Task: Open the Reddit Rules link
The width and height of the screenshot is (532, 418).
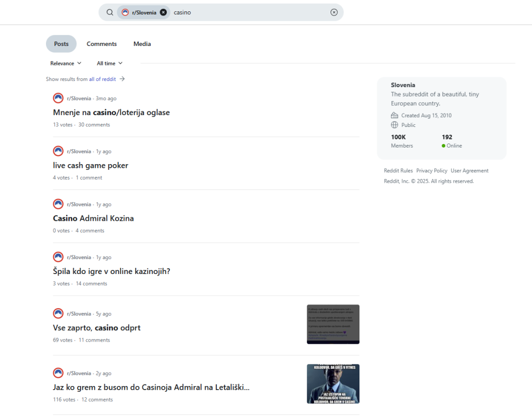Action: pyautogui.click(x=398, y=171)
